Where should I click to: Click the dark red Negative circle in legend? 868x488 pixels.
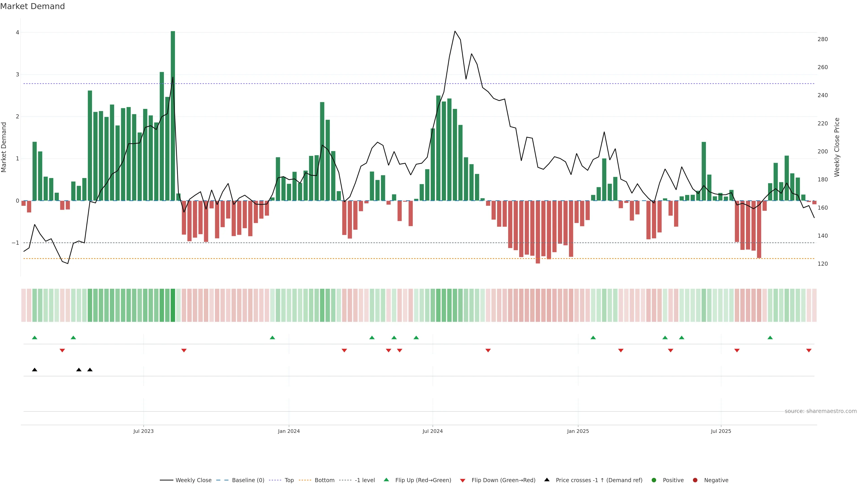point(695,480)
